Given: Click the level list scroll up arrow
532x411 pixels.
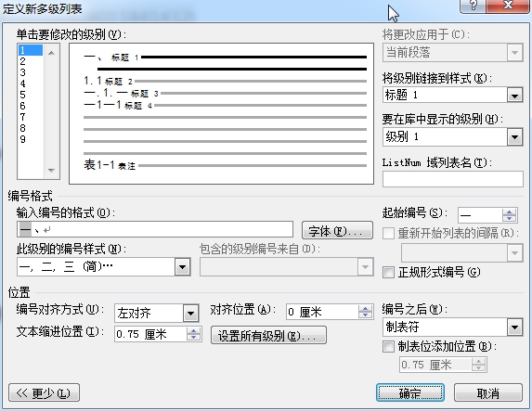Looking at the screenshot, I should click(x=51, y=53).
